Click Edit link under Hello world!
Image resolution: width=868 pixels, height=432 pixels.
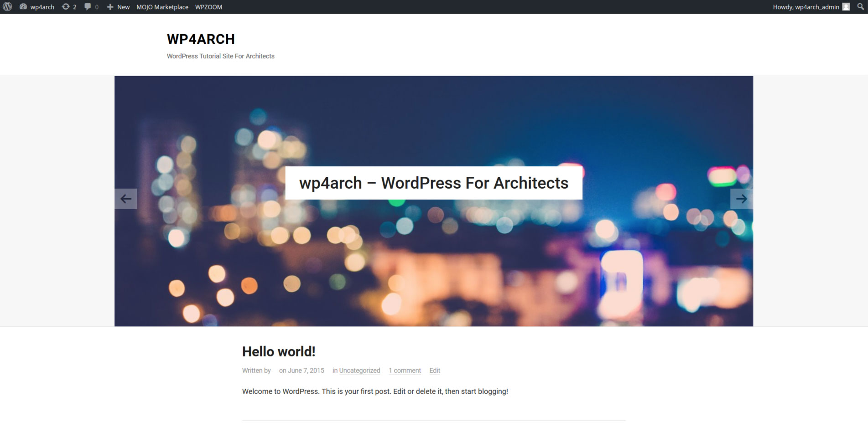coord(435,370)
